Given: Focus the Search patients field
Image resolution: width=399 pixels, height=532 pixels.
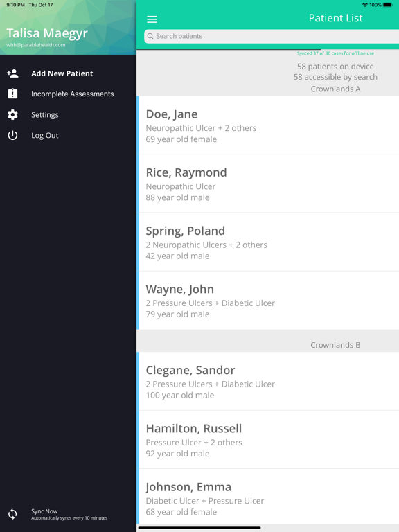Looking at the screenshot, I should click(272, 36).
